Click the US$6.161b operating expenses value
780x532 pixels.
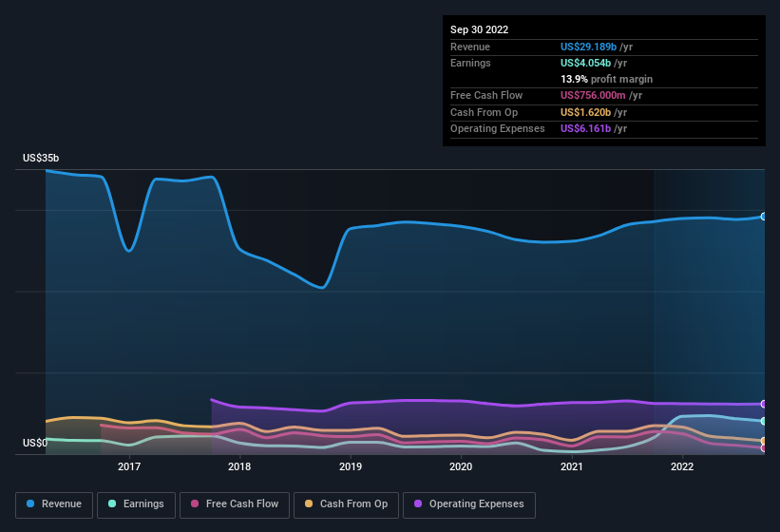pos(585,129)
